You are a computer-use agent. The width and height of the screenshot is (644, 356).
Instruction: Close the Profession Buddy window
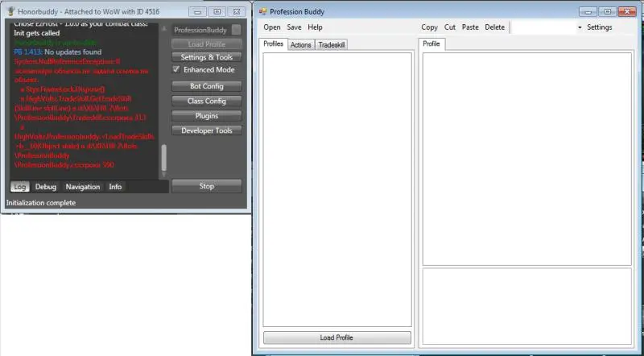[627, 12]
